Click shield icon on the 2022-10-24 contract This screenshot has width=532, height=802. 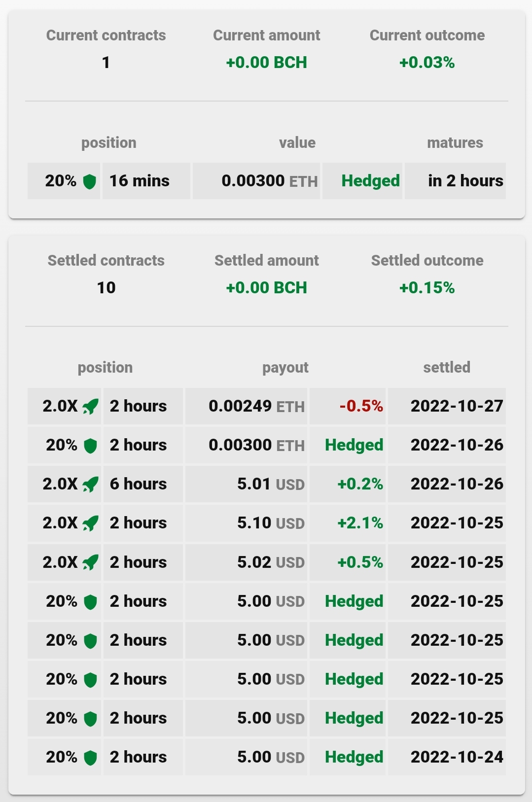coord(90,758)
